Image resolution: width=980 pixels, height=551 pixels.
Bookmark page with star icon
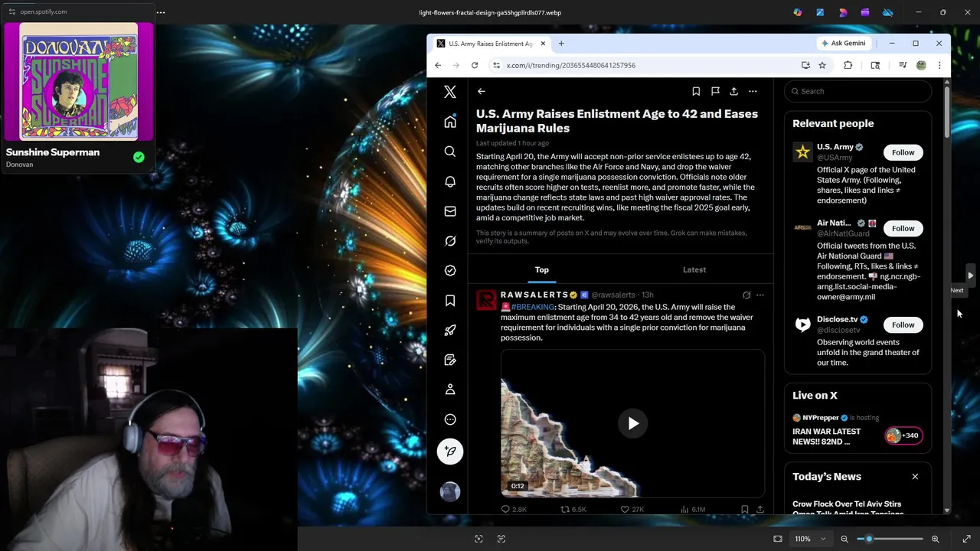coord(822,65)
